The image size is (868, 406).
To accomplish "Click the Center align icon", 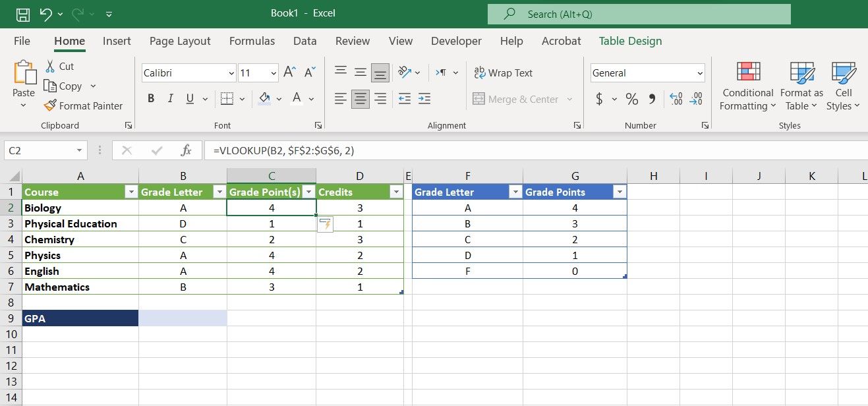I will [360, 99].
